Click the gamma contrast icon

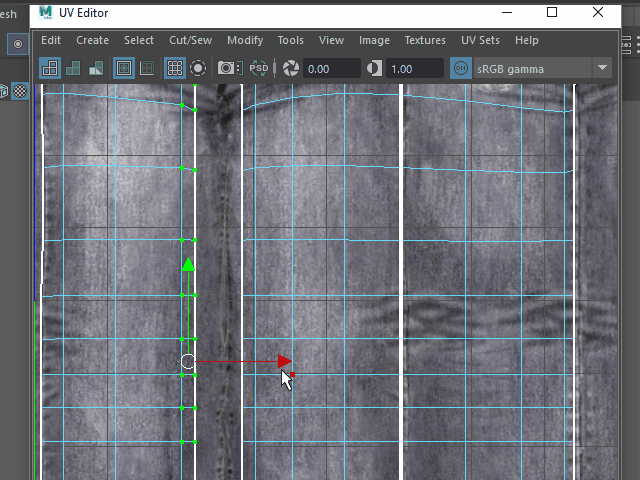click(x=374, y=68)
